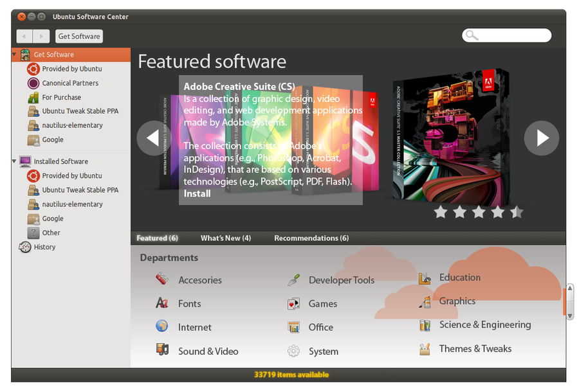The image size is (579, 392).
Task: Click the toolbar forward arrow button
Action: 41,36
